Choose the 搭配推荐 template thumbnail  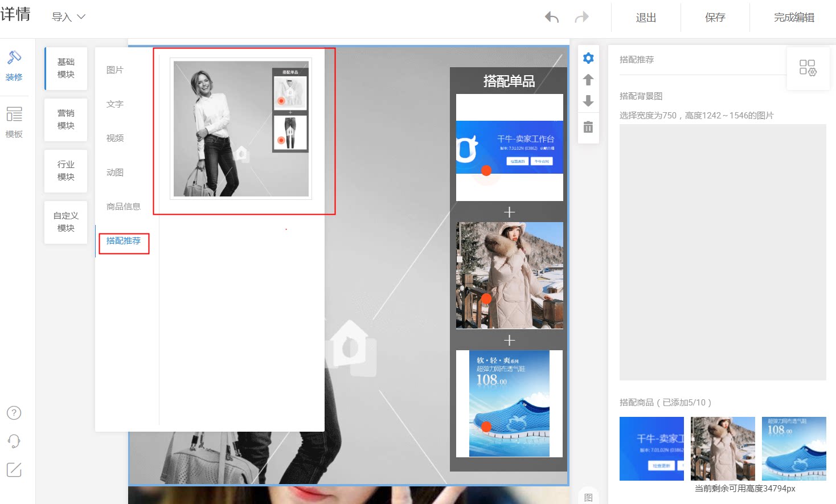[x=241, y=129]
